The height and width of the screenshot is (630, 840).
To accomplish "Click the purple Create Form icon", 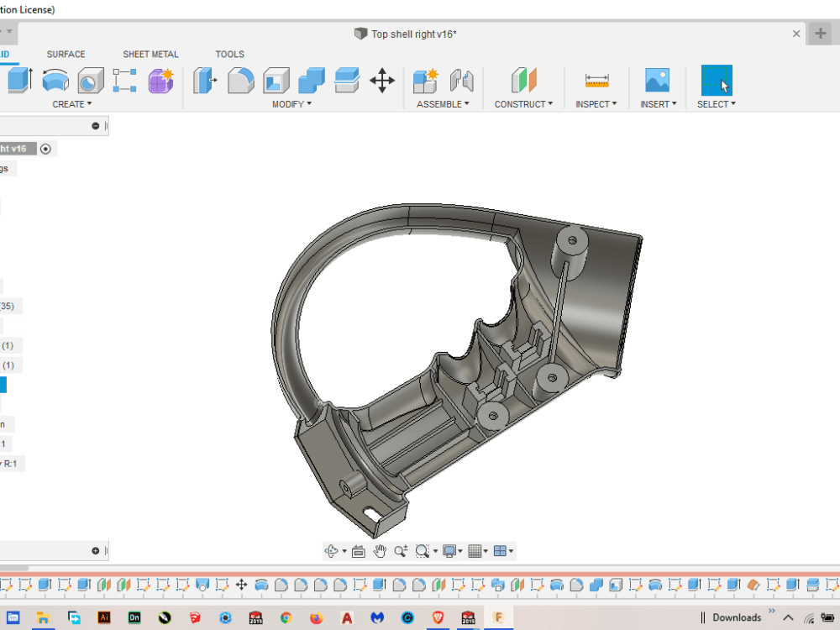I will 160,81.
